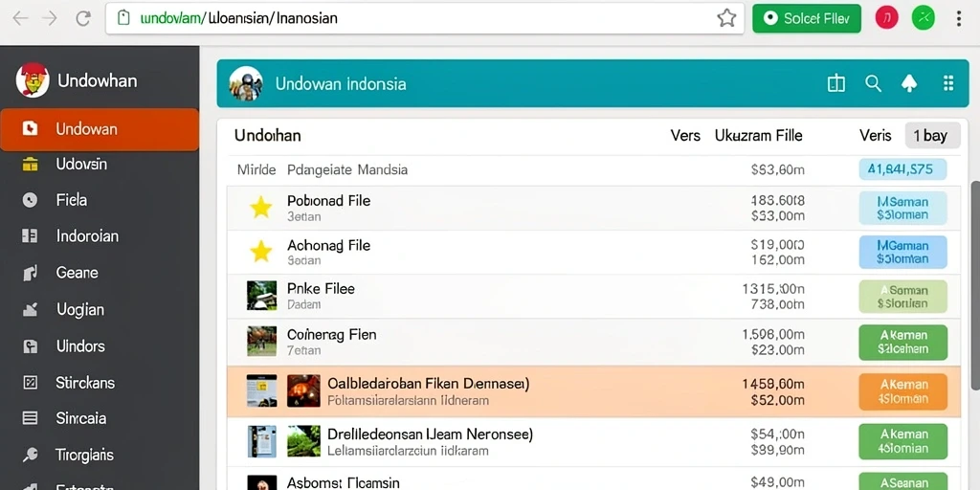Open Geane in the sidebar
Image resolution: width=980 pixels, height=490 pixels.
77,273
